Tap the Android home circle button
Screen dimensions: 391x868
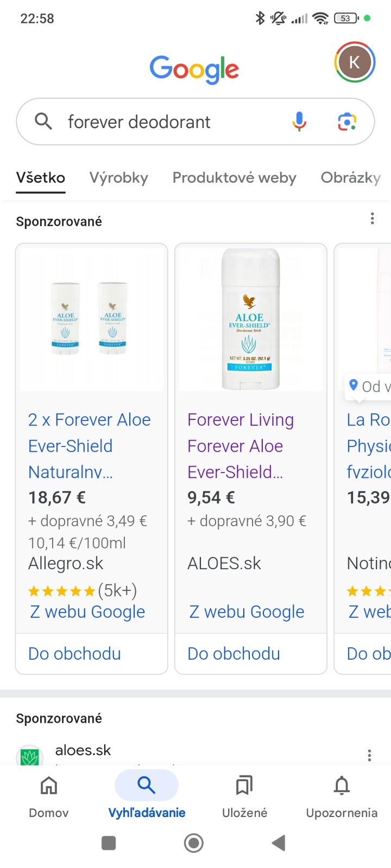194,843
